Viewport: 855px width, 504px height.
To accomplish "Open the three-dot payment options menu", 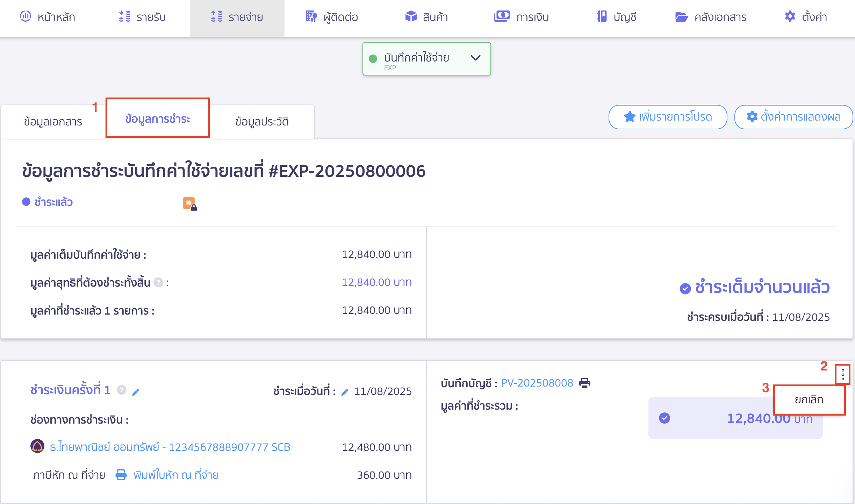I will (x=843, y=374).
